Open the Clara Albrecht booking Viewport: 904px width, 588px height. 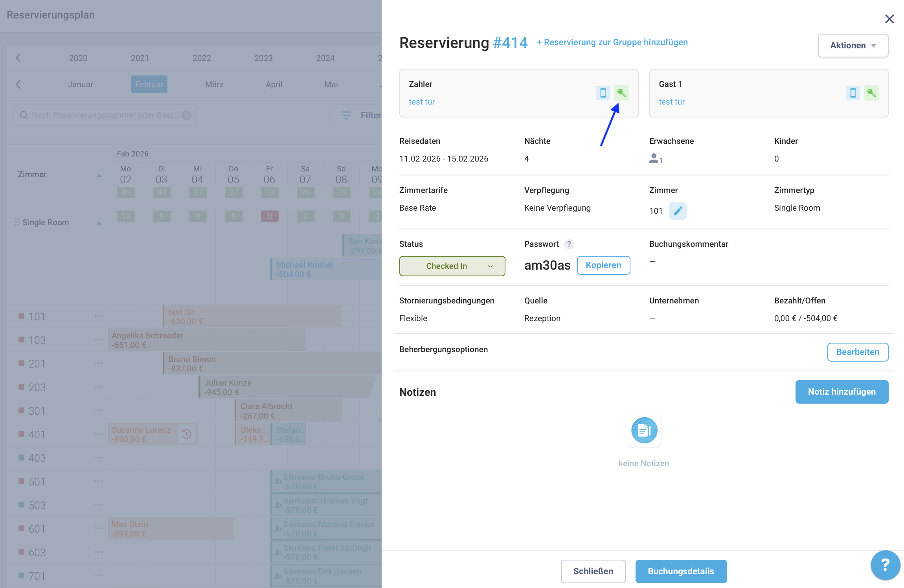tap(288, 410)
